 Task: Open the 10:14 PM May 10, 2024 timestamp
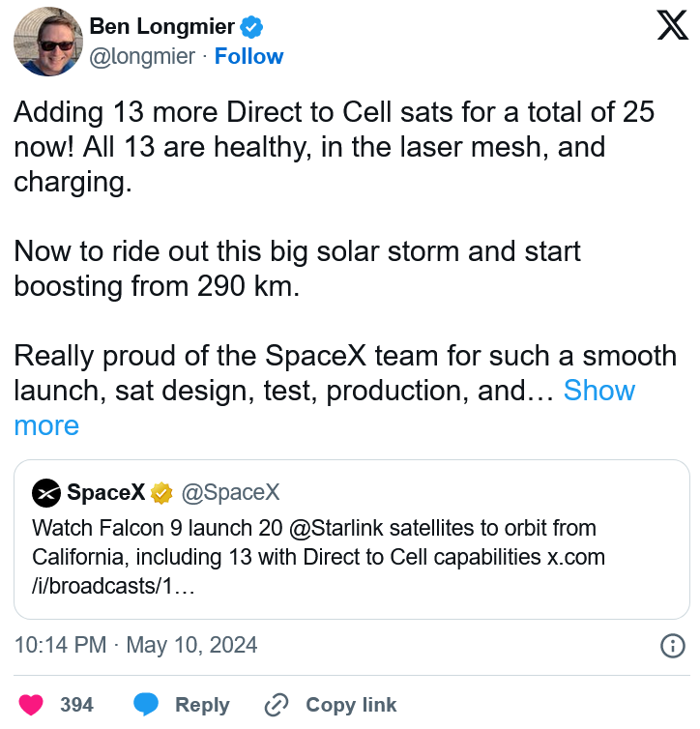pyautogui.click(x=135, y=645)
